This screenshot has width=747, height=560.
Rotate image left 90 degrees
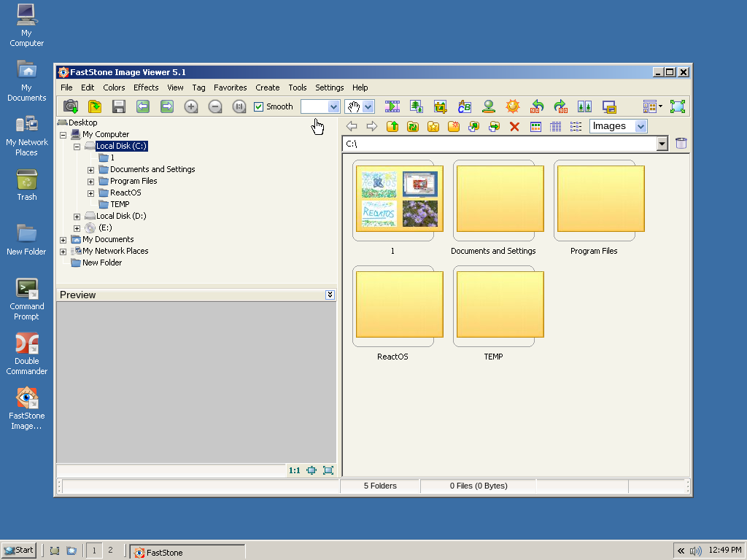537,106
